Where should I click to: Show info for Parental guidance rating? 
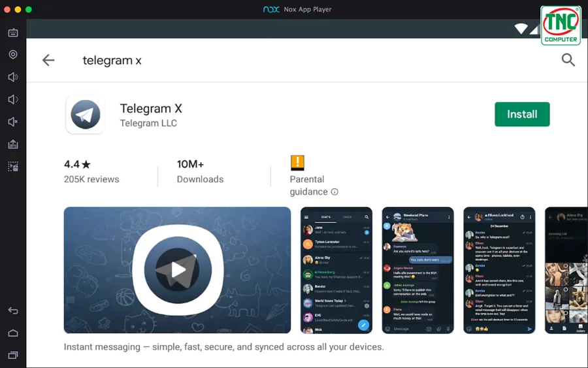coord(335,192)
